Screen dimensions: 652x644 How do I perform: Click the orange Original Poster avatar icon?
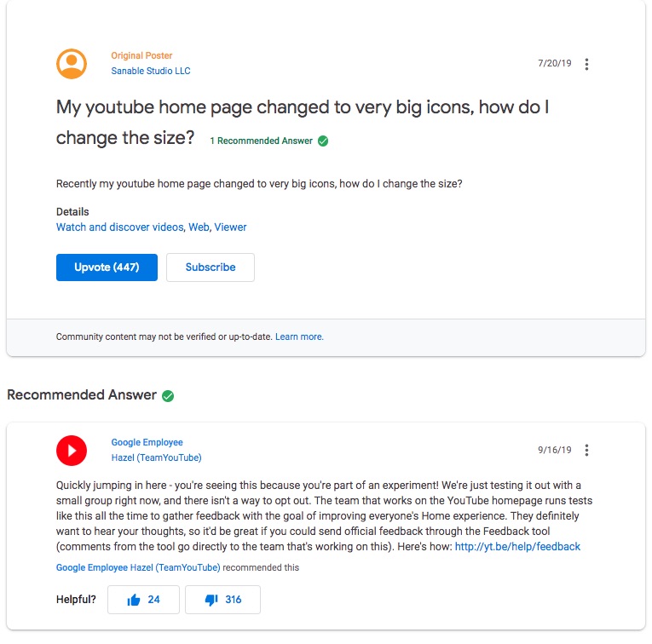pyautogui.click(x=72, y=64)
